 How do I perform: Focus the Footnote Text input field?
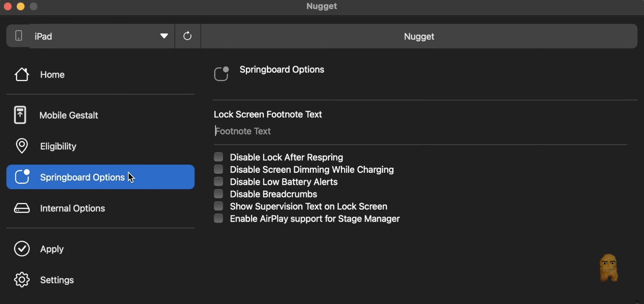(x=420, y=131)
